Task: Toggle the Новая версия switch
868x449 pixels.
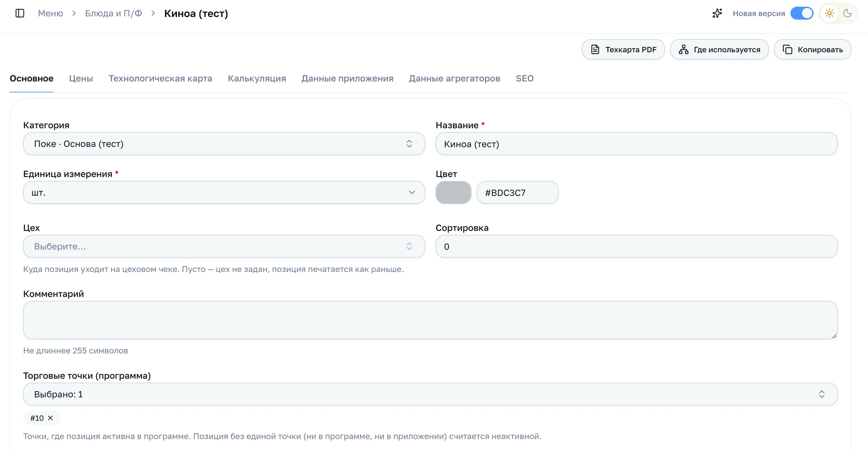Action: click(x=802, y=13)
